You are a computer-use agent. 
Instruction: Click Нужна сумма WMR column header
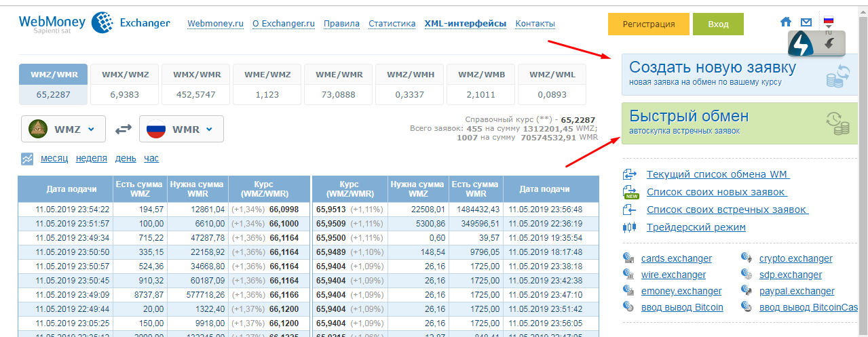197,189
